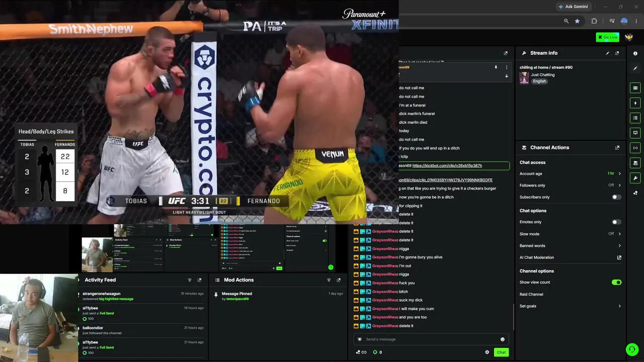Toggle the sidebar channel actions icon

pyautogui.click(x=635, y=163)
